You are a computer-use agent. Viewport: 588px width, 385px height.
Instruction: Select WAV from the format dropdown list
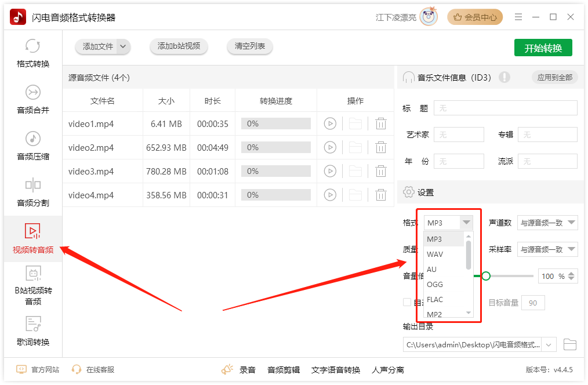pyautogui.click(x=435, y=254)
